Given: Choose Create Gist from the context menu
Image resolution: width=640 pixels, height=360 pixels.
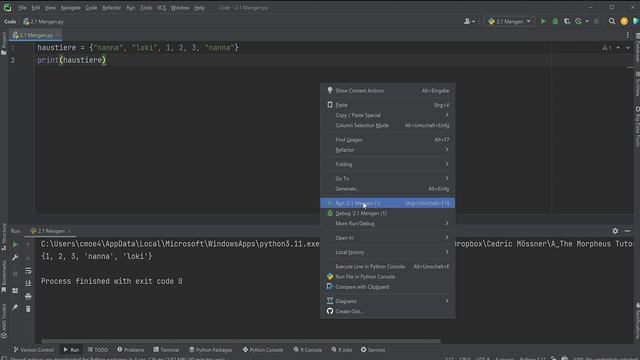Looking at the screenshot, I should point(387,311).
